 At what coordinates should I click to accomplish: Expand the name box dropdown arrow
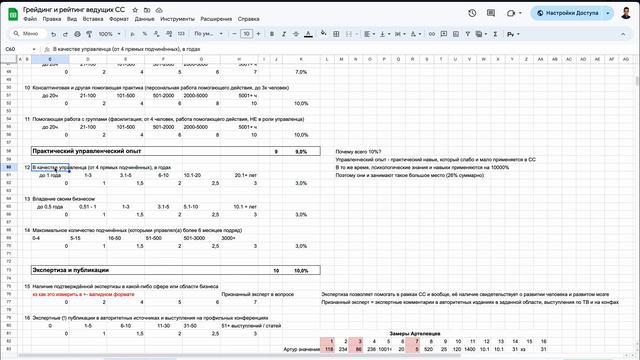[x=34, y=49]
